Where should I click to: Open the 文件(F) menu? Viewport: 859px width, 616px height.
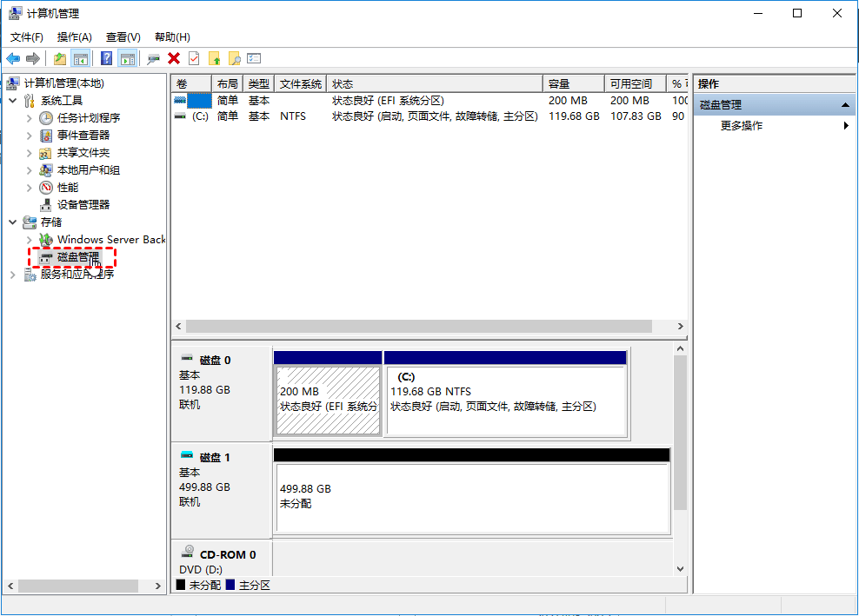(27, 37)
